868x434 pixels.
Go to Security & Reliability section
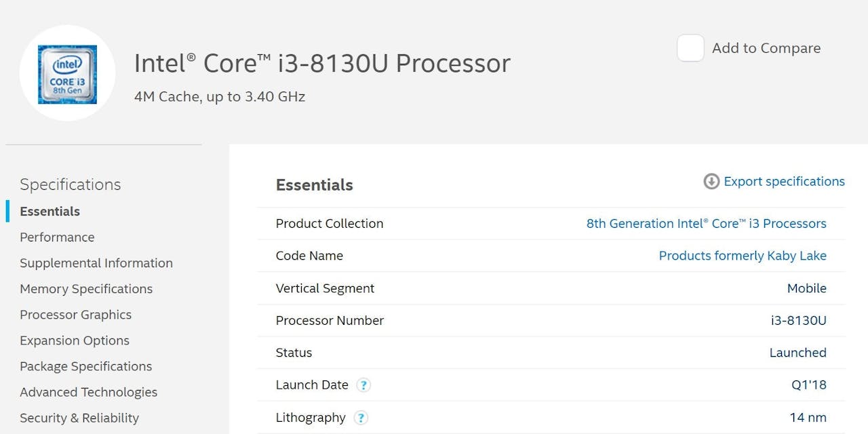[x=79, y=418]
